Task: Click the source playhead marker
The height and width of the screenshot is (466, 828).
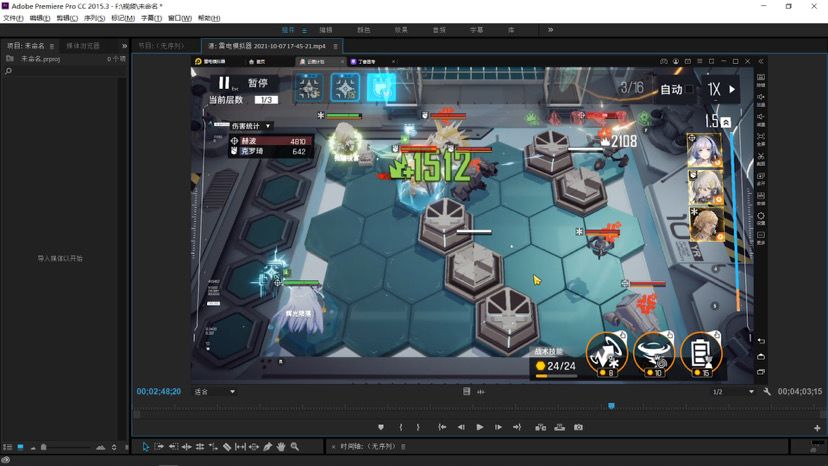Action: tap(611, 406)
